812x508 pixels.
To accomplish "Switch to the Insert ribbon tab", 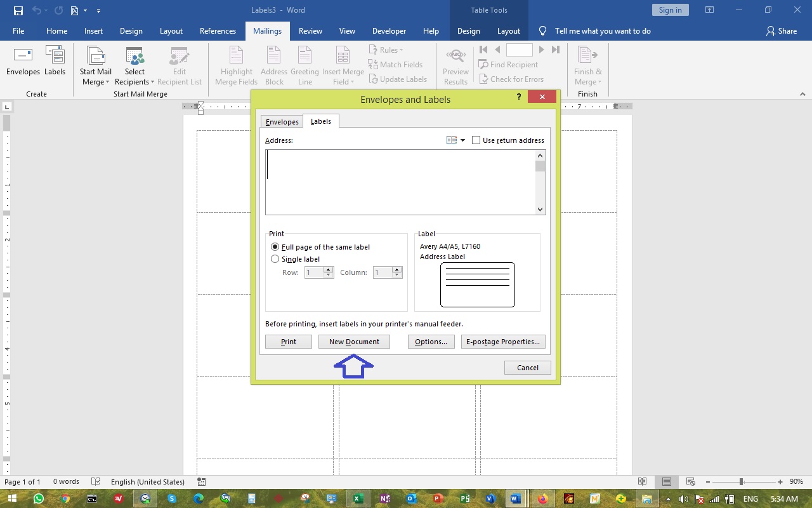I will click(93, 31).
